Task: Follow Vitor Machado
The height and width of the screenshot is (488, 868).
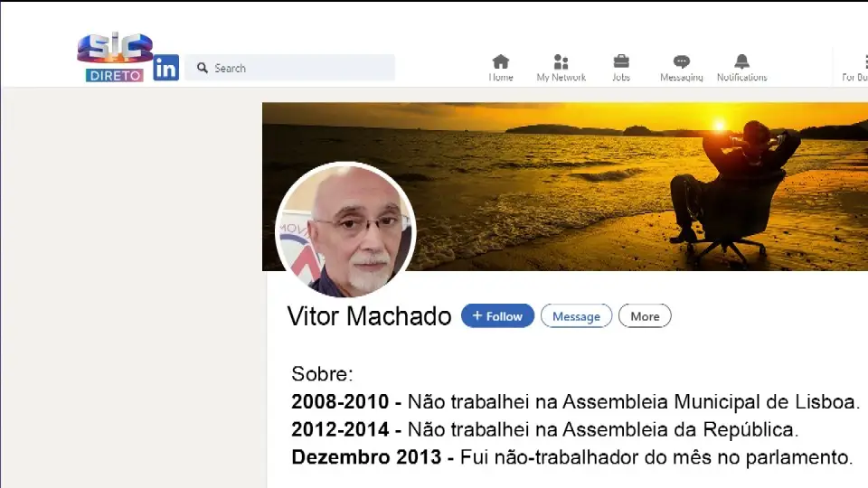Action: click(x=497, y=316)
